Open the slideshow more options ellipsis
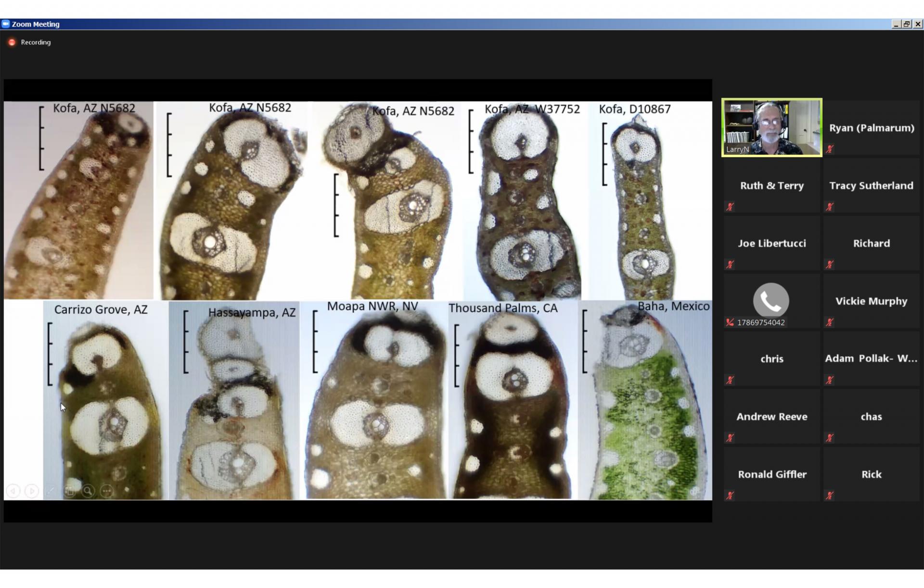This screenshot has height=588, width=924. tap(107, 491)
